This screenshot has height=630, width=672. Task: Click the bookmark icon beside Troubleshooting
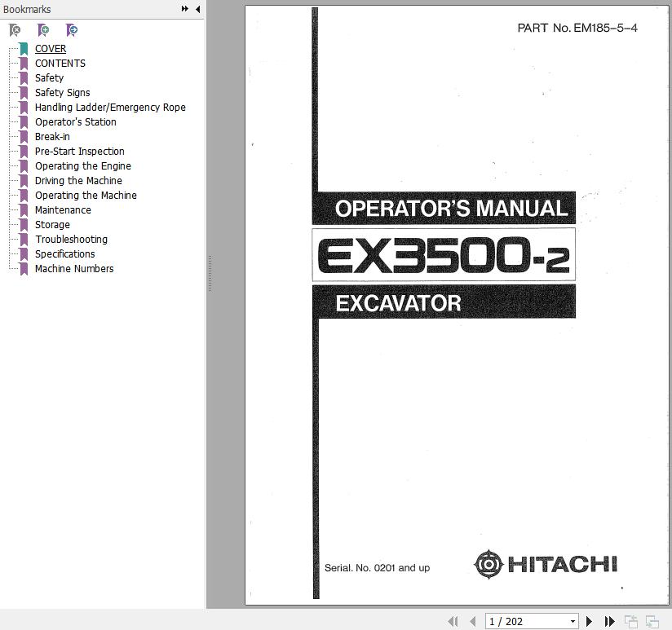(x=24, y=240)
